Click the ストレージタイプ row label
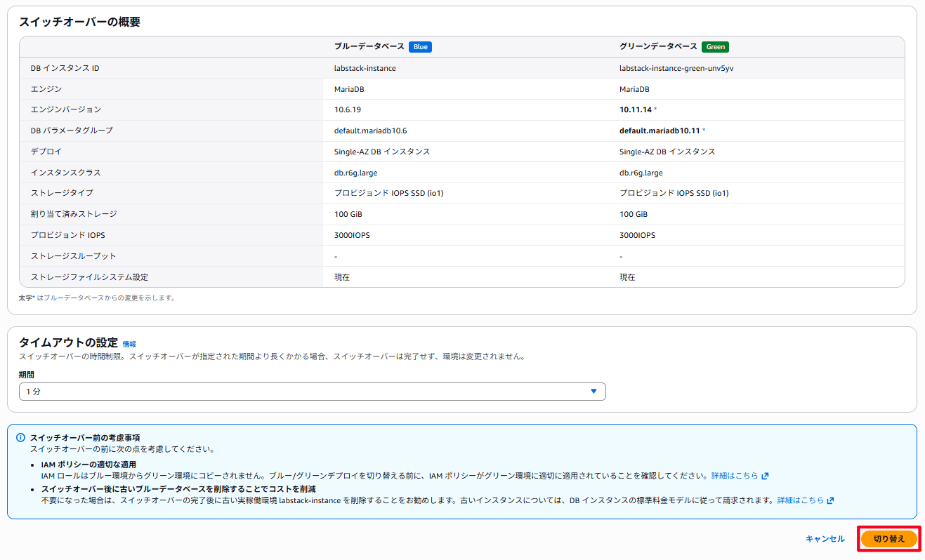 tap(62, 193)
